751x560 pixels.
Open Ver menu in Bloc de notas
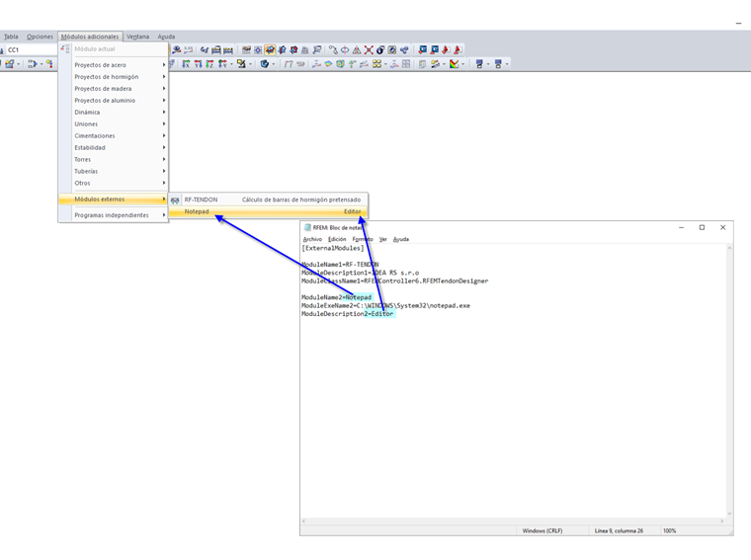click(x=382, y=239)
